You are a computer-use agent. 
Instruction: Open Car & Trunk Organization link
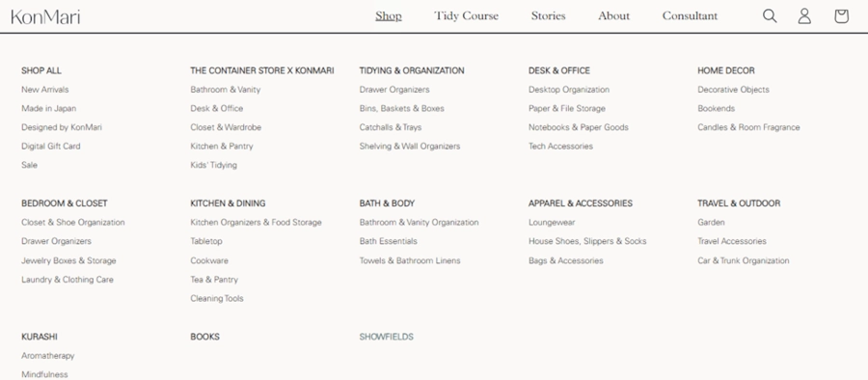(744, 261)
